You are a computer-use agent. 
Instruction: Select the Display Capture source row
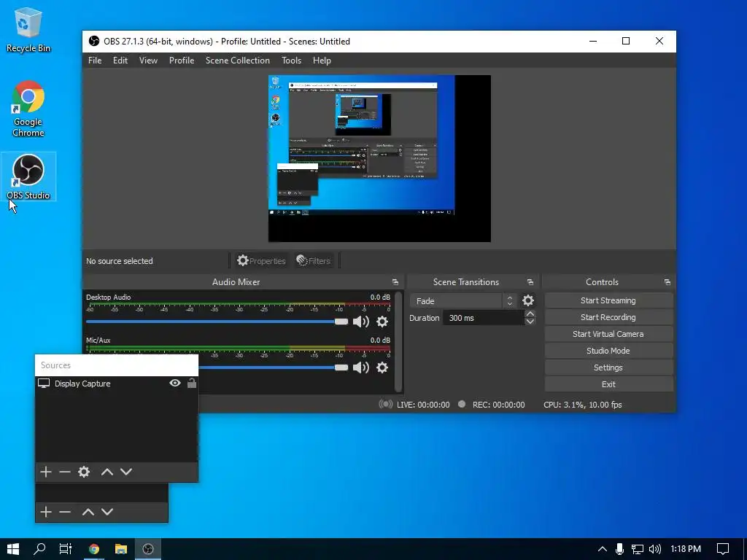[117, 384]
